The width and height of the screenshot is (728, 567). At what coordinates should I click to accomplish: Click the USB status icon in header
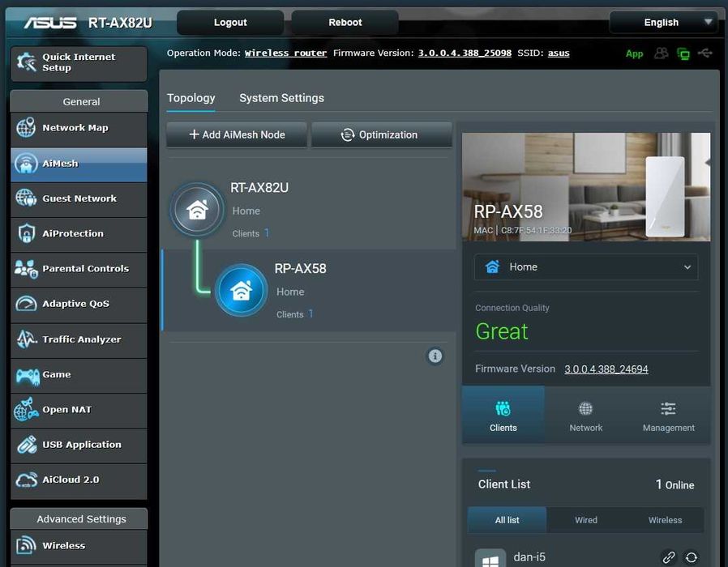pyautogui.click(x=704, y=53)
